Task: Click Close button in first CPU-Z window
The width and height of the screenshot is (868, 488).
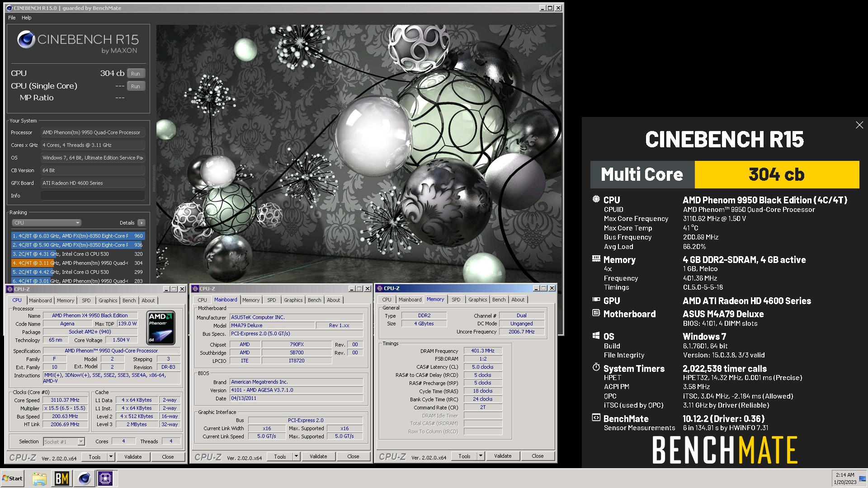Action: tap(168, 457)
